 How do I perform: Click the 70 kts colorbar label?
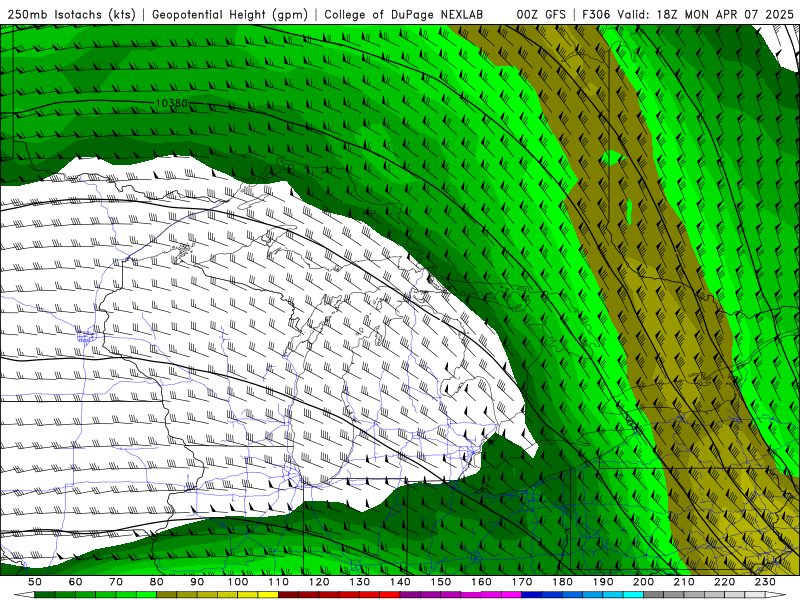point(116,582)
